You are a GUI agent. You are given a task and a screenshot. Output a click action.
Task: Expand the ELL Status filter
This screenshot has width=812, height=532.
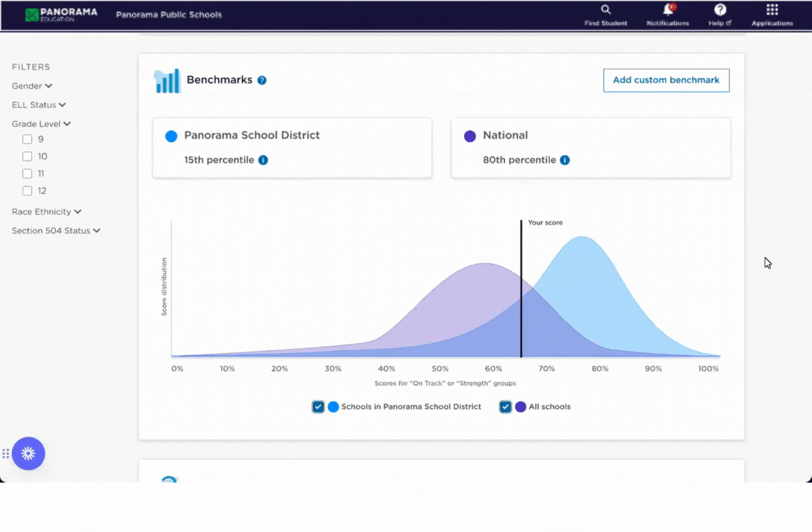39,105
